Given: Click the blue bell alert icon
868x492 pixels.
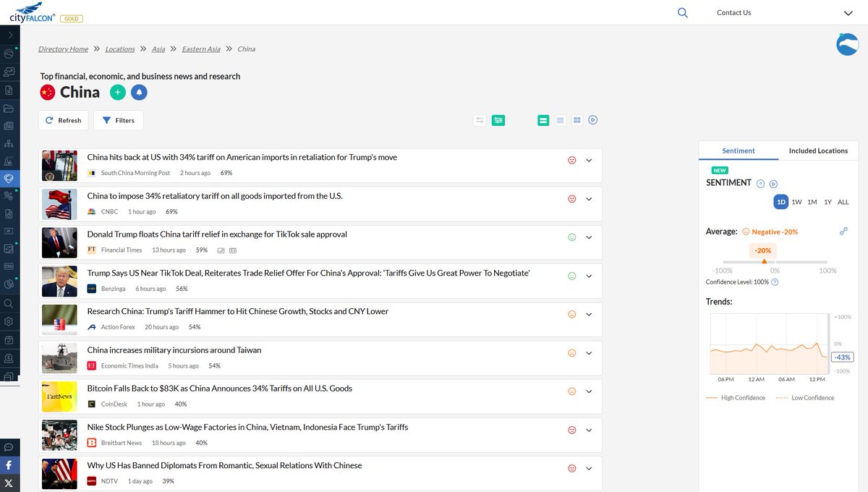Looking at the screenshot, I should (139, 92).
